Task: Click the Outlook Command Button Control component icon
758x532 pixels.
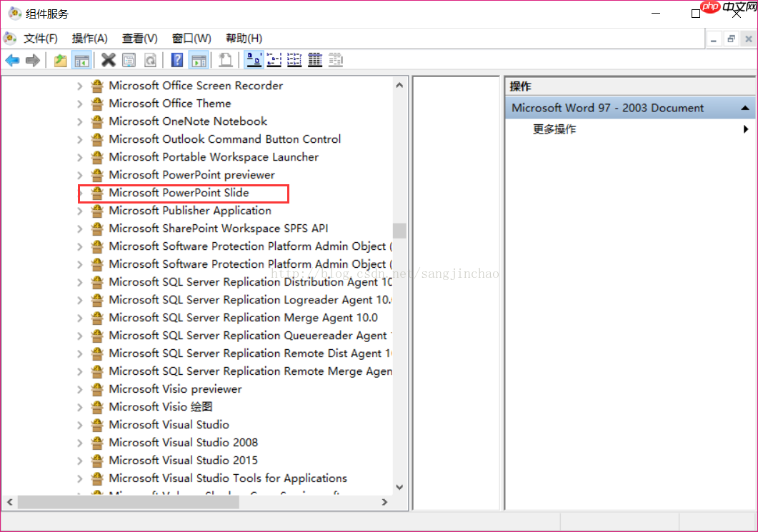Action: pos(97,139)
